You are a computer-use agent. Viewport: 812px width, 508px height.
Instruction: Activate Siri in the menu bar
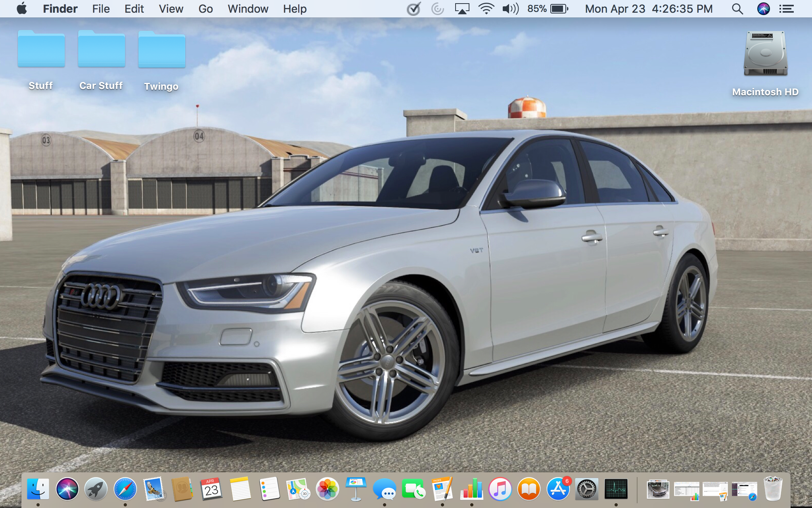pos(763,9)
